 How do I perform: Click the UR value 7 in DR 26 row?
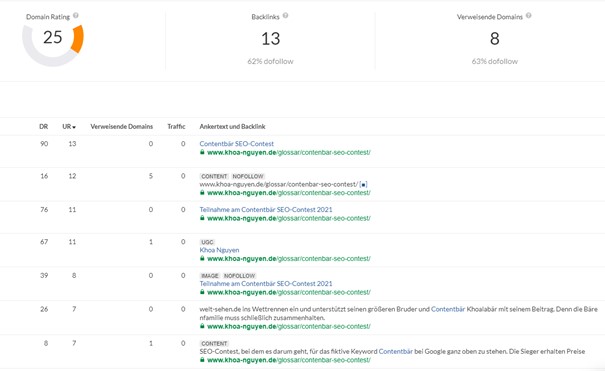[74, 309]
